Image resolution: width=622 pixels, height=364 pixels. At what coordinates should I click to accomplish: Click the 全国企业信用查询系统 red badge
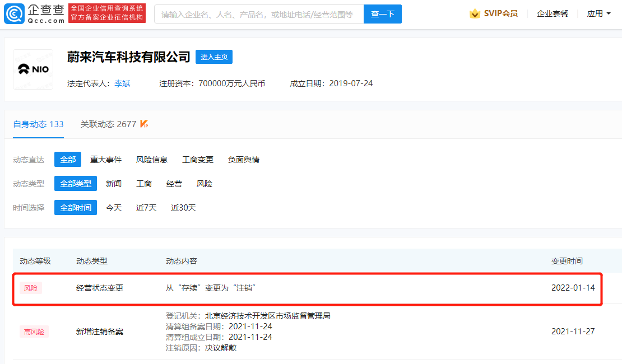point(106,12)
